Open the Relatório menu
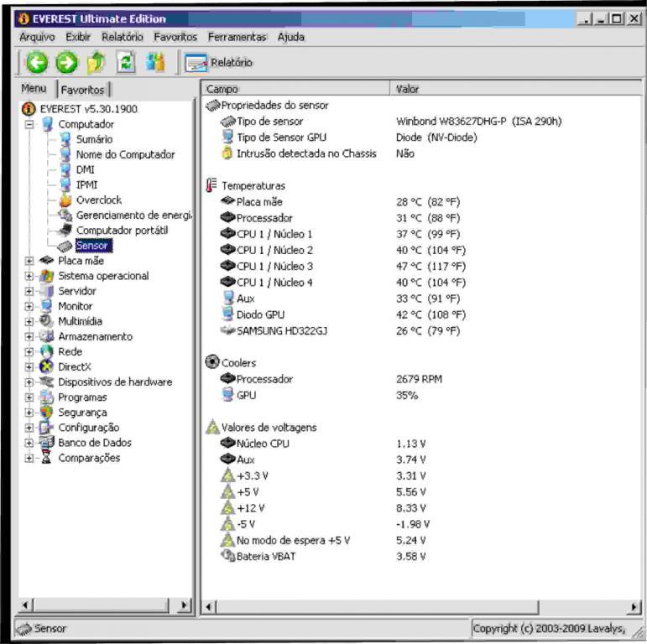647x644 pixels. pos(123,37)
